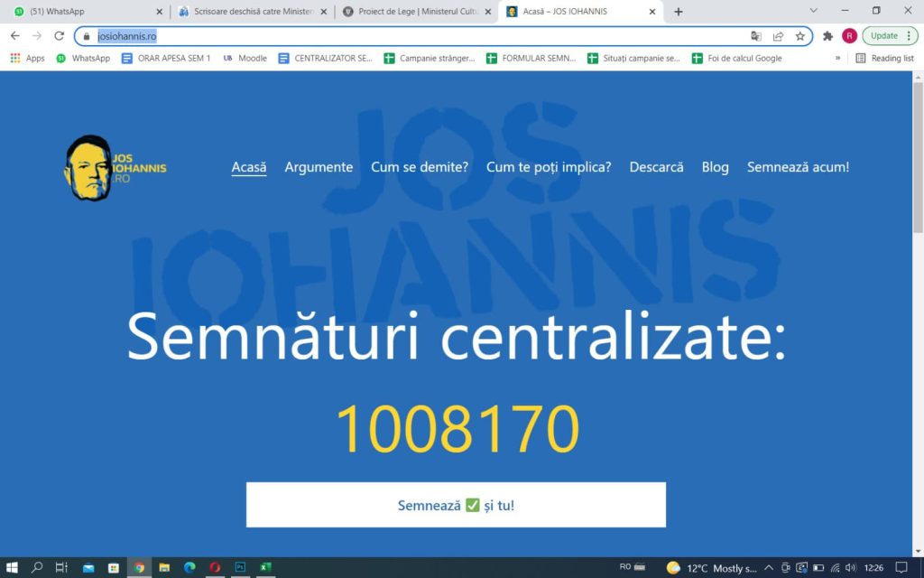Expand the tab search chevron

813,11
